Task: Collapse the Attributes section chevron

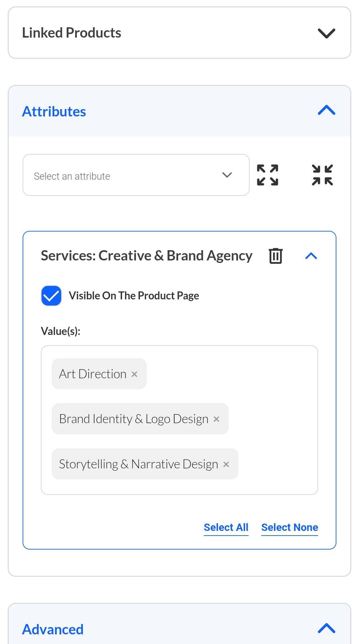Action: pos(326,111)
